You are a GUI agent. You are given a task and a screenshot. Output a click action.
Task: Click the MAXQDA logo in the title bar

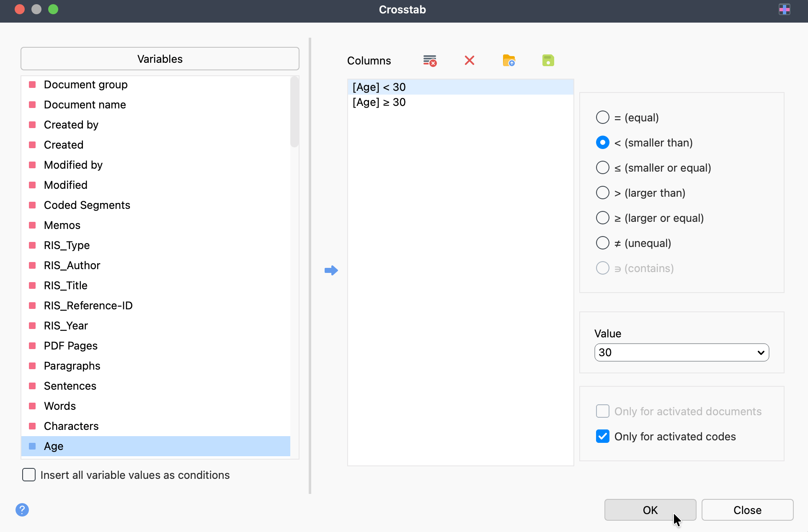784,9
